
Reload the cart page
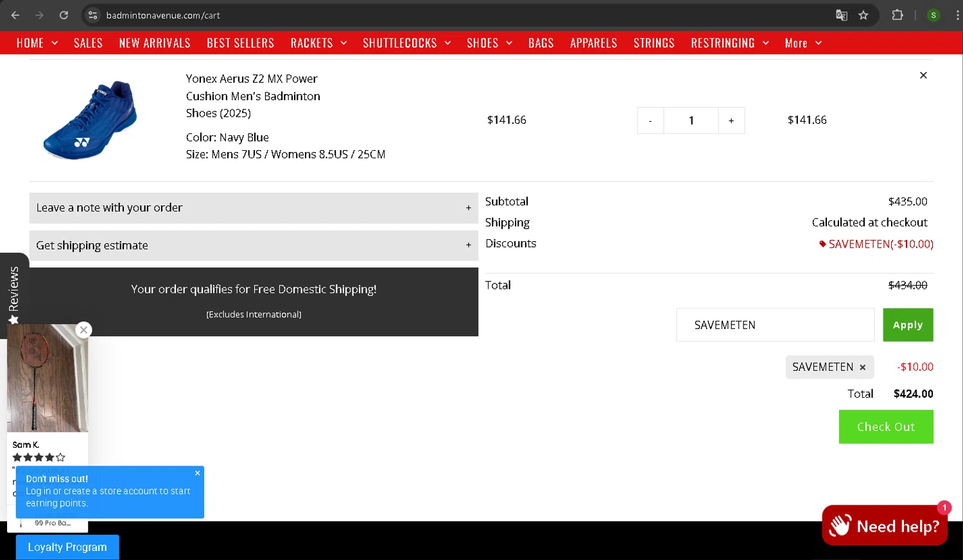pyautogui.click(x=64, y=15)
